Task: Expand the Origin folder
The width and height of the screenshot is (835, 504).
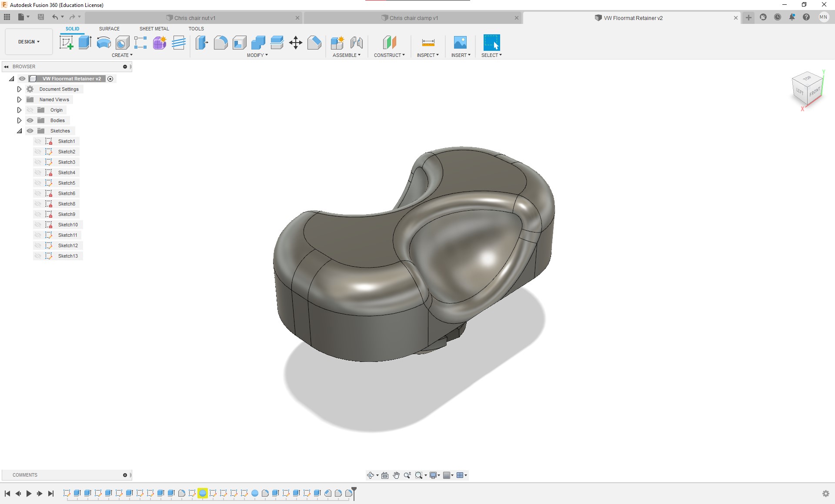Action: (19, 110)
